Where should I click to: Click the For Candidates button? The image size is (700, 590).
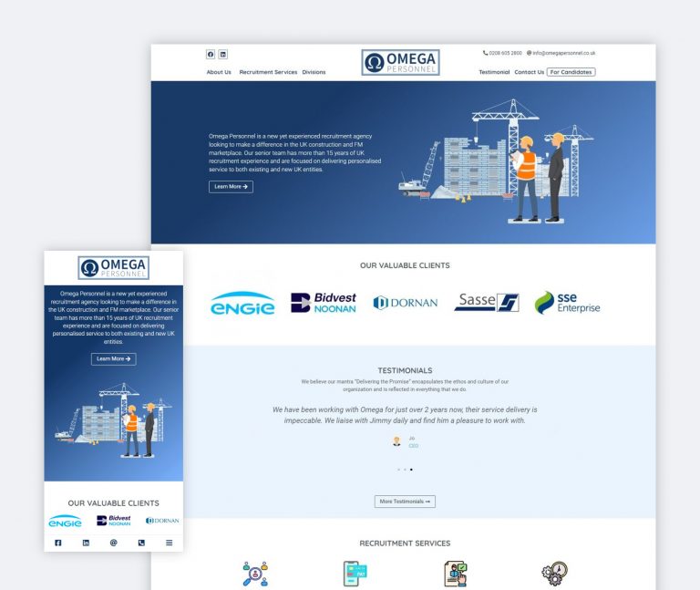click(x=571, y=72)
